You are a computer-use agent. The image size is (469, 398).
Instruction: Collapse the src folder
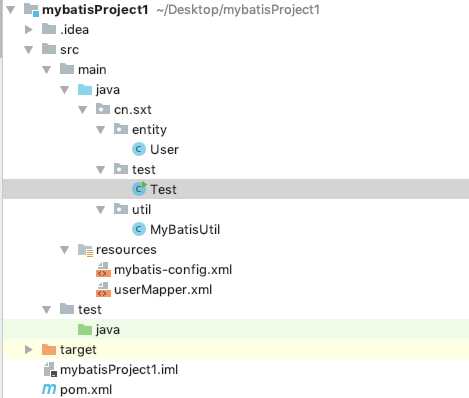pyautogui.click(x=29, y=50)
